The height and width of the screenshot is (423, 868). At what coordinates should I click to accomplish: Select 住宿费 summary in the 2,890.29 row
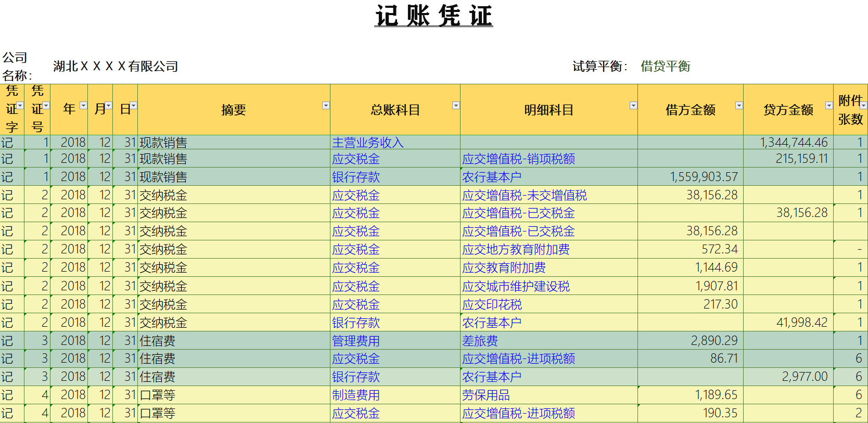point(158,341)
